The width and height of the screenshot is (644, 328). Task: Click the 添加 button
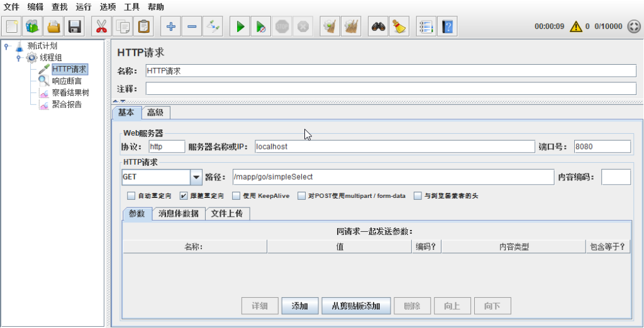point(300,306)
